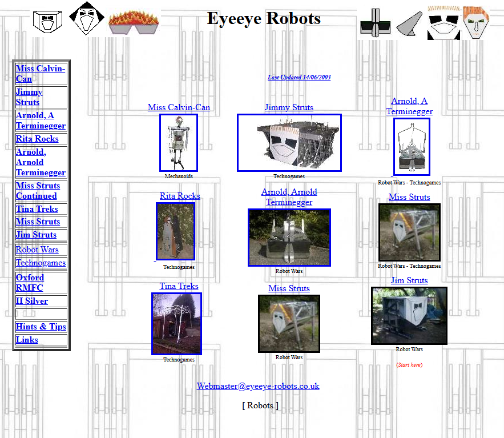Click the 'Mechanoids' caption

point(179,176)
